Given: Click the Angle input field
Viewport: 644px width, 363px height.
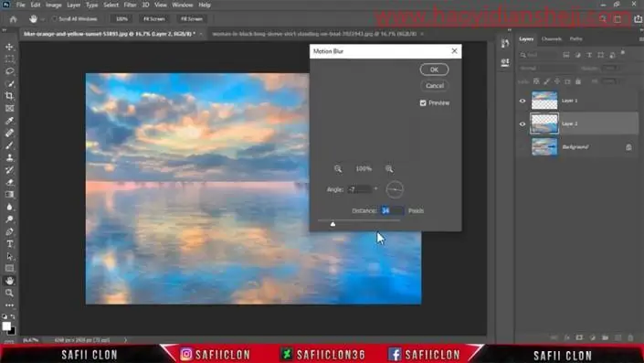Looking at the screenshot, I should (360, 189).
